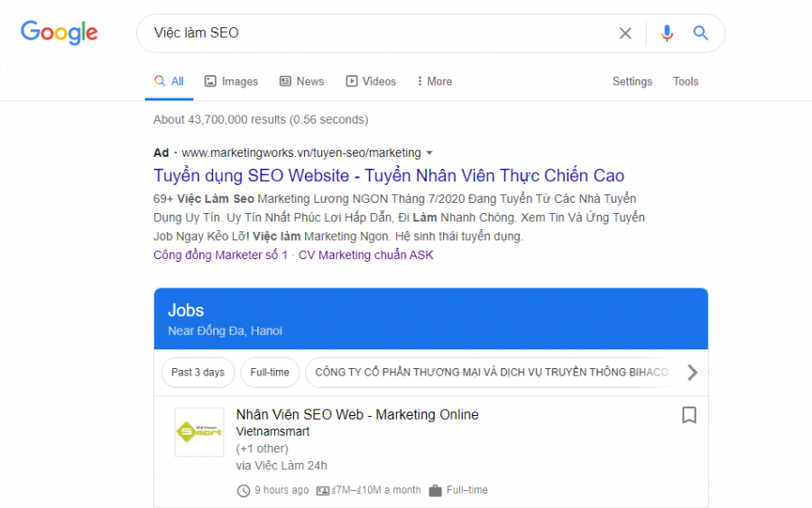812x508 pixels.
Task: Clear the search query with the X icon
Action: [x=625, y=33]
